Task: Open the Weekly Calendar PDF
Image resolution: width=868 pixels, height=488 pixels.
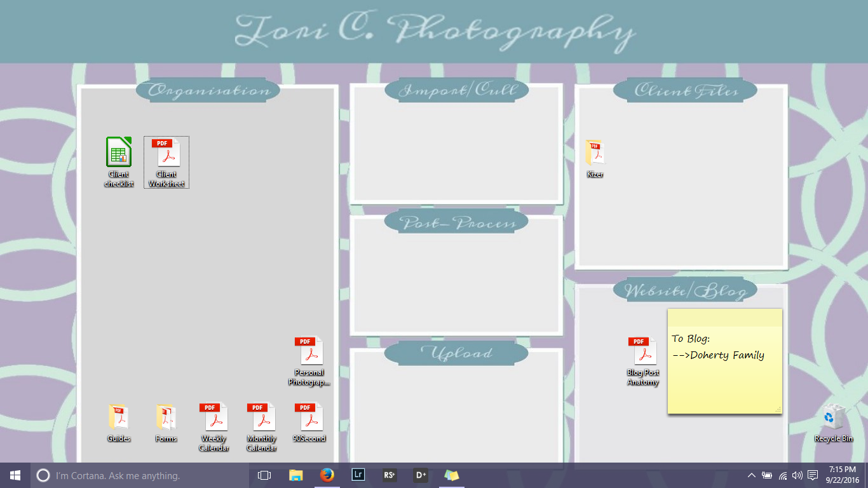Action: (214, 427)
